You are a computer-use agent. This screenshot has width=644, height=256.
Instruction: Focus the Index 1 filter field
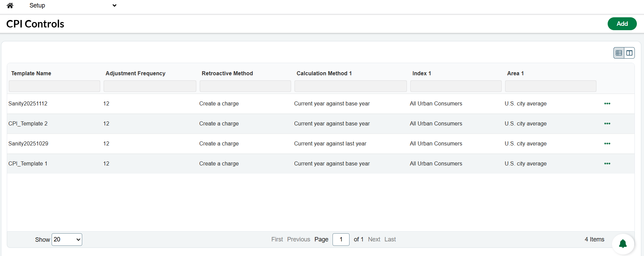click(456, 86)
